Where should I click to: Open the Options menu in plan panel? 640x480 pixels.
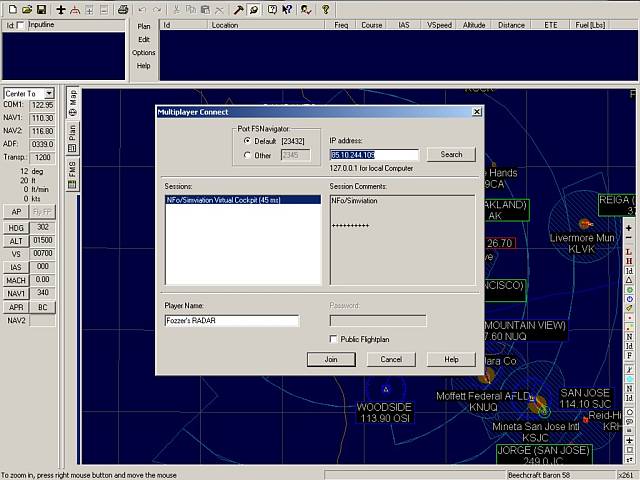pos(144,52)
